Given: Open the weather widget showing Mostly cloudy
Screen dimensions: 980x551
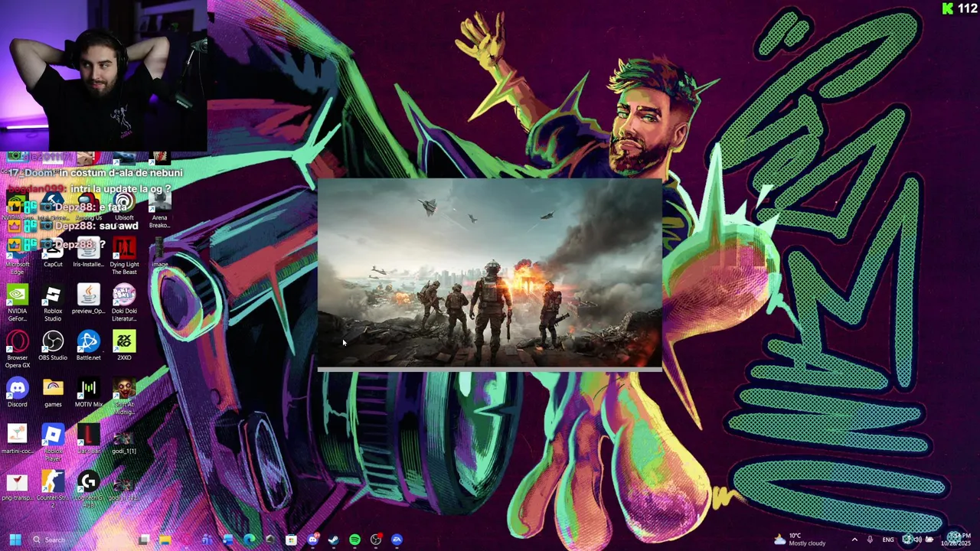Looking at the screenshot, I should pyautogui.click(x=799, y=540).
